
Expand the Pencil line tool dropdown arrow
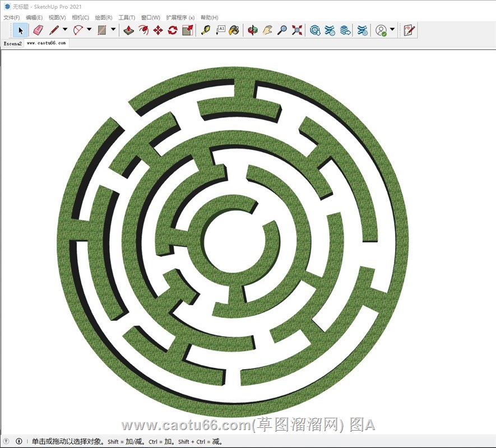65,30
